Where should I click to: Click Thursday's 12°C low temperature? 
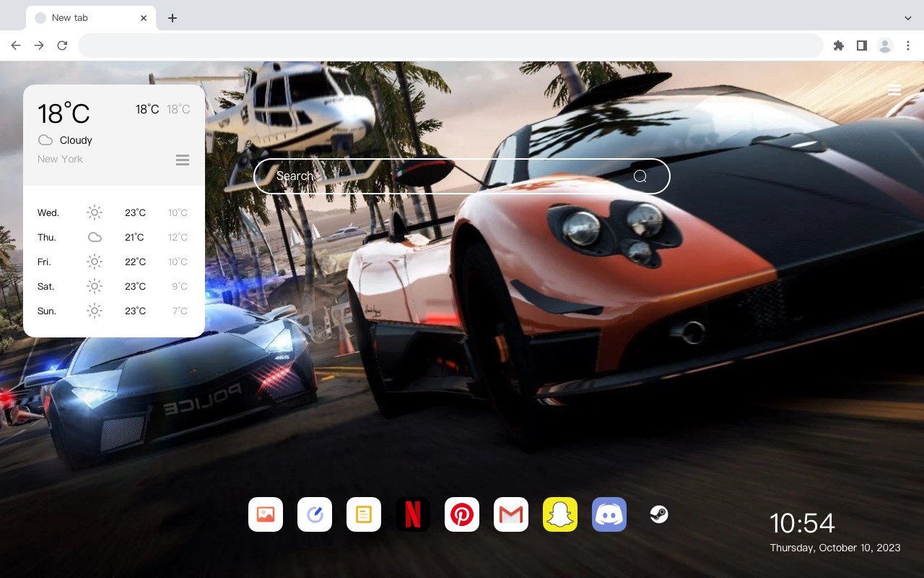(x=178, y=237)
